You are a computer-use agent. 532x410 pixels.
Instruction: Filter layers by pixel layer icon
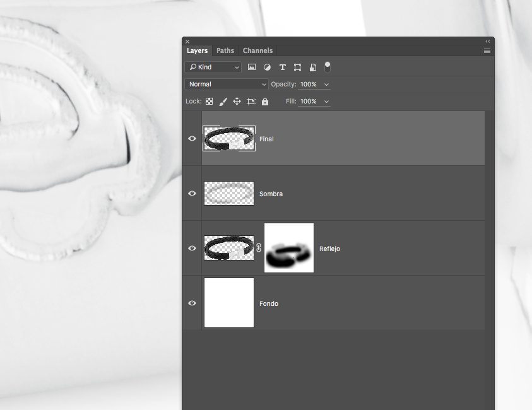pyautogui.click(x=252, y=67)
